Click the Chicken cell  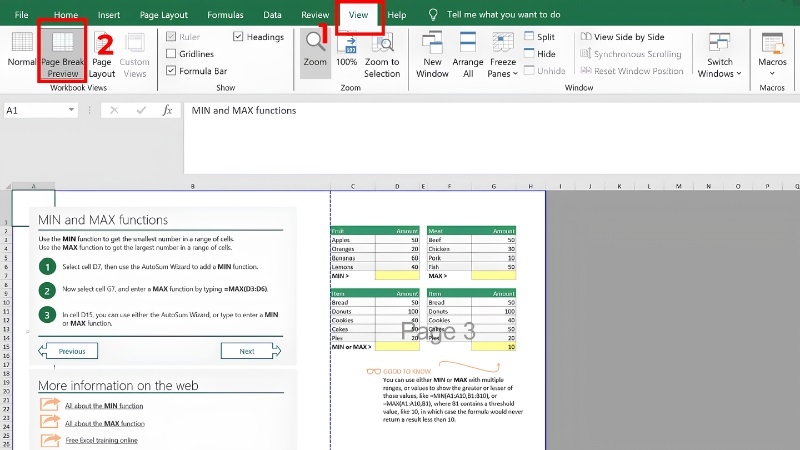point(449,248)
